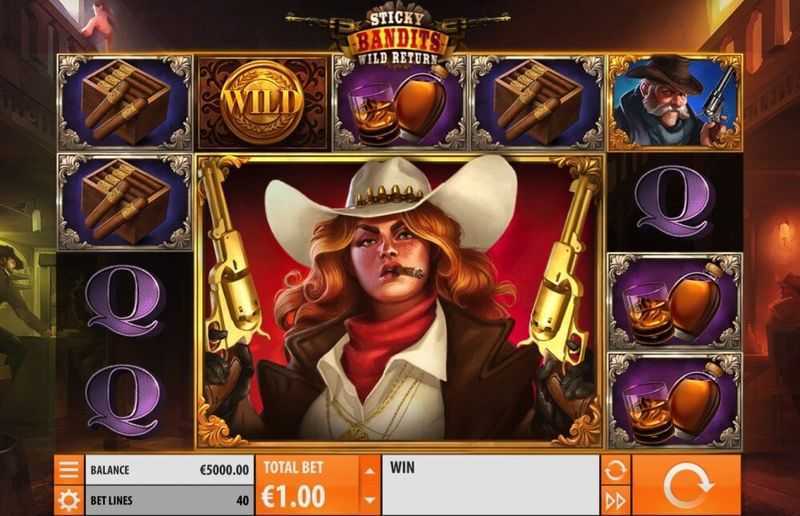
Task: Increase total bet with the up arrow
Action: click(370, 470)
